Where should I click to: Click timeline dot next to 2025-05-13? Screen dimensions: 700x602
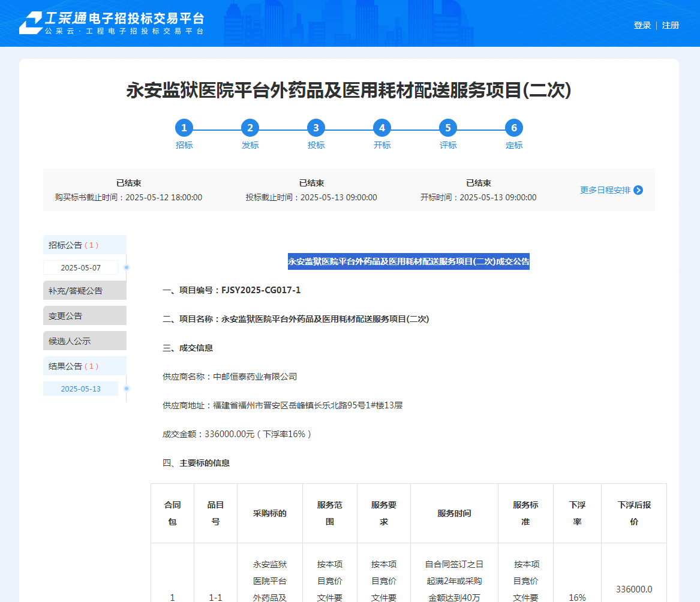(127, 389)
